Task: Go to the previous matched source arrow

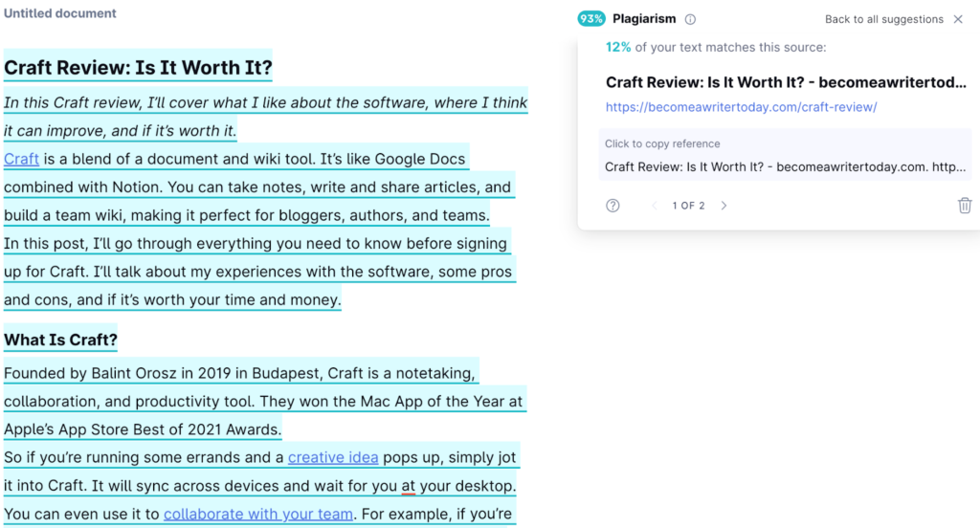Action: (x=655, y=206)
